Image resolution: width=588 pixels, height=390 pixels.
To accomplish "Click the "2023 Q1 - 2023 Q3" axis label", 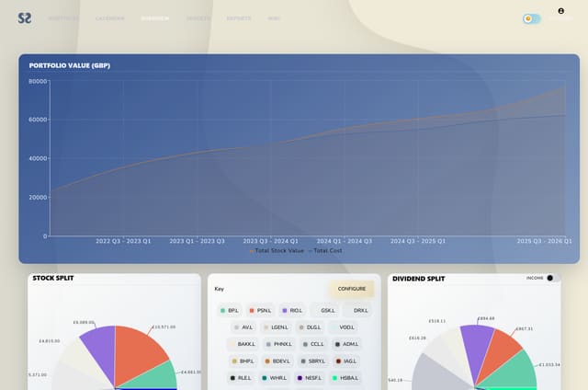I will [198, 241].
